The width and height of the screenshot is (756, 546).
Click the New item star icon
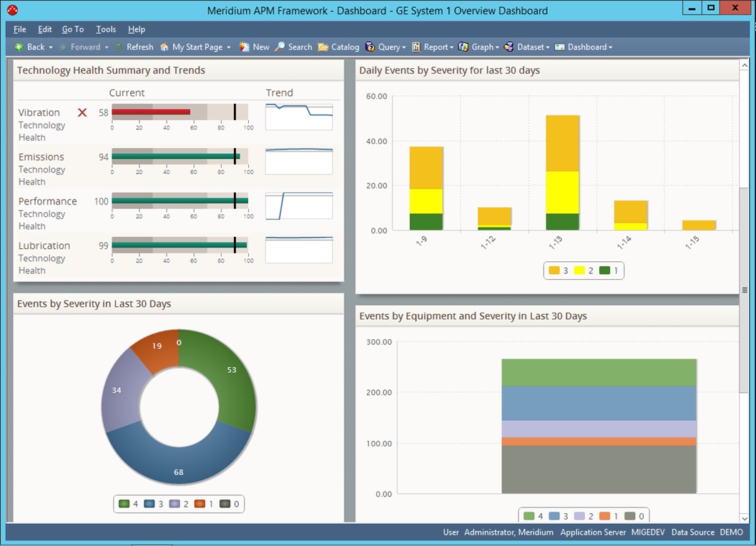[245, 47]
